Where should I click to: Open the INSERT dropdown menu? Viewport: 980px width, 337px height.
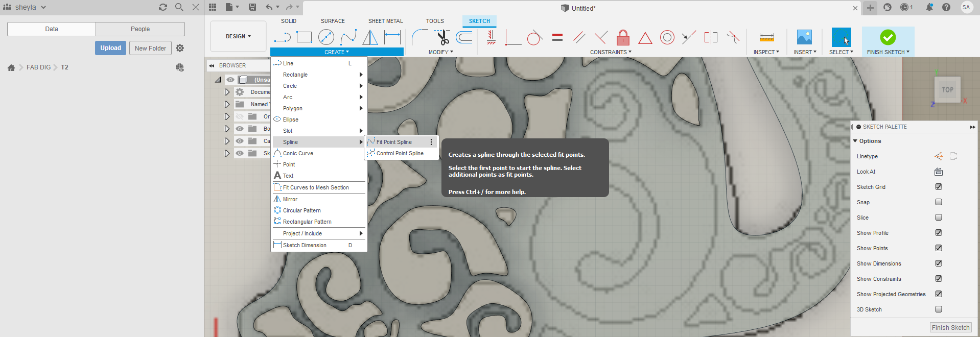805,52
